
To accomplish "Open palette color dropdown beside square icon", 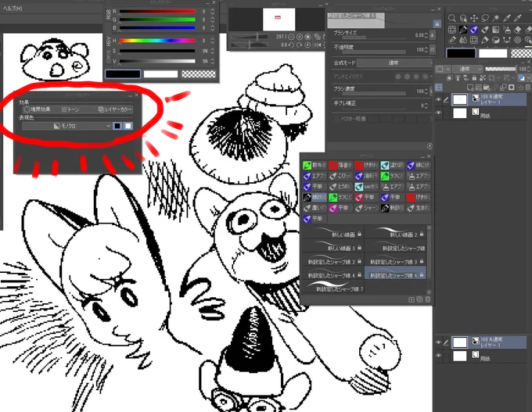I will [x=443, y=69].
